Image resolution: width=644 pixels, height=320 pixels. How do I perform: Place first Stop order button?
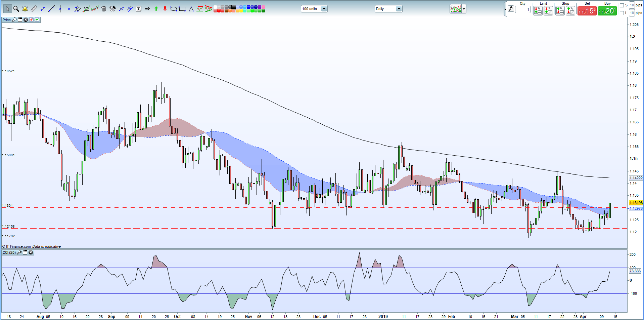[560, 11]
